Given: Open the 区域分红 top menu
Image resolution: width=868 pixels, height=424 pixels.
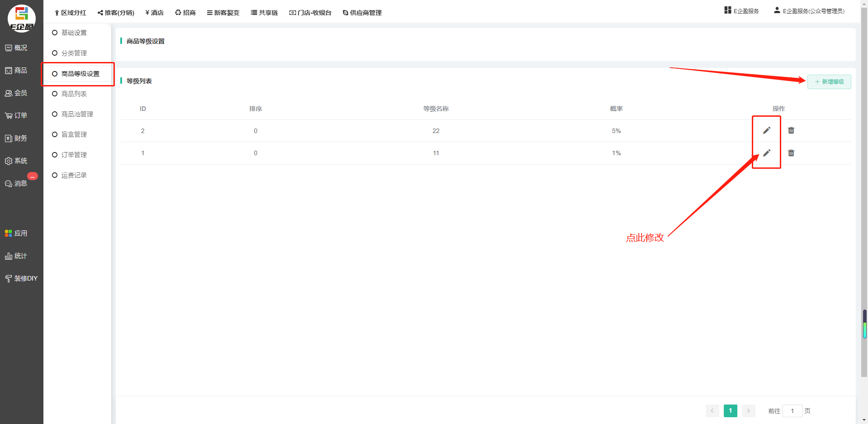Looking at the screenshot, I should pos(70,13).
